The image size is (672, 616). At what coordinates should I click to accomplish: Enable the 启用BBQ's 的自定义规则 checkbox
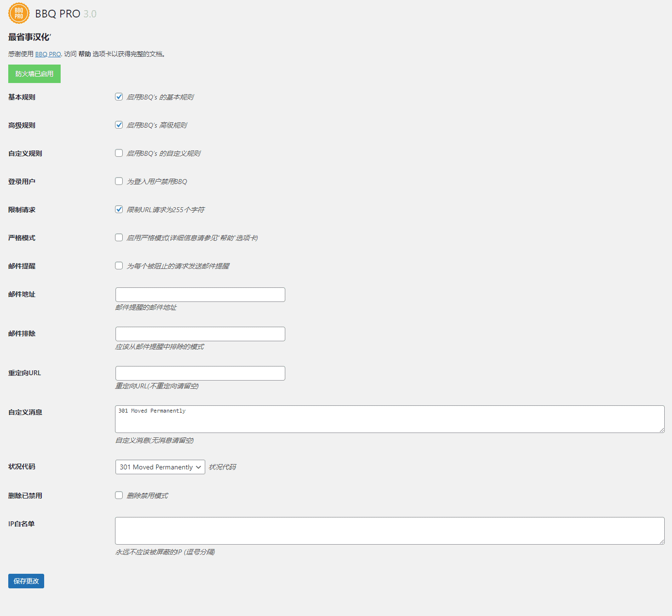(119, 153)
